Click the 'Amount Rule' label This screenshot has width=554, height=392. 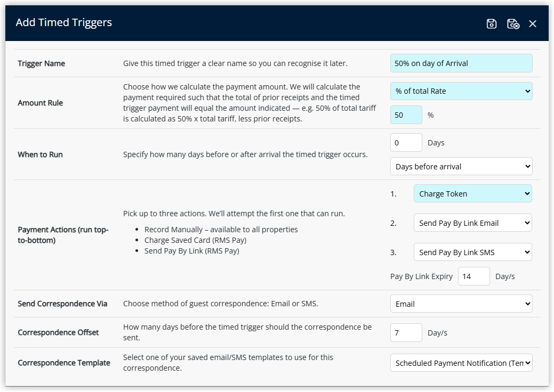[41, 103]
